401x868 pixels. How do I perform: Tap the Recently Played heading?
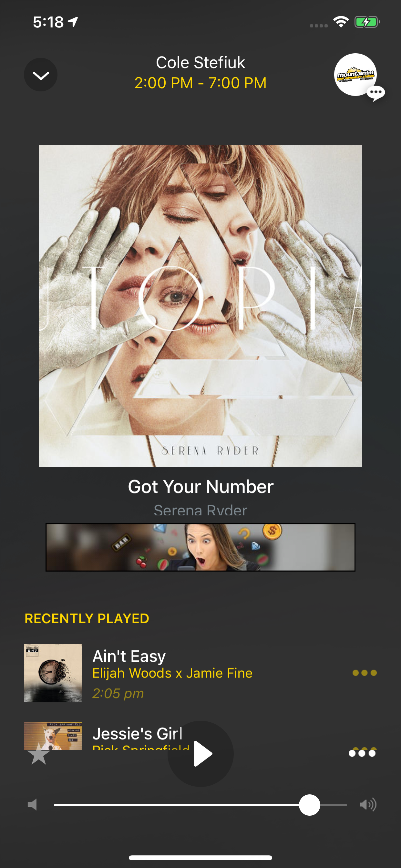(87, 619)
